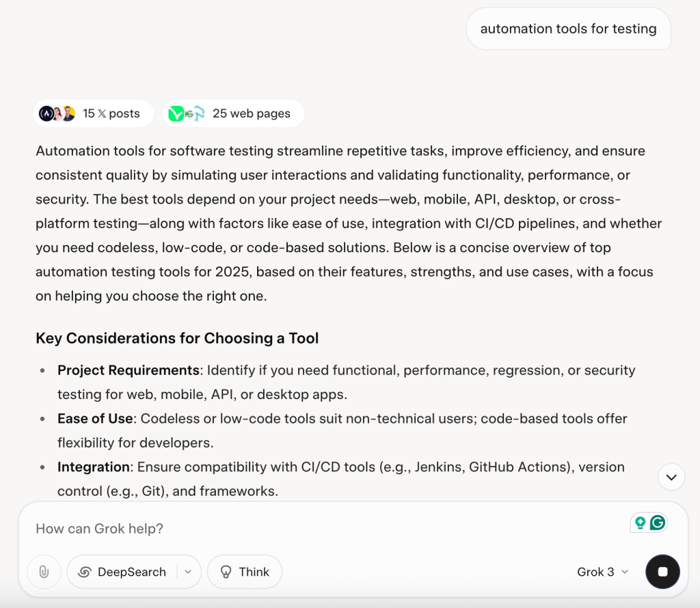
Task: Toggle the Think mode button
Action: (x=245, y=571)
